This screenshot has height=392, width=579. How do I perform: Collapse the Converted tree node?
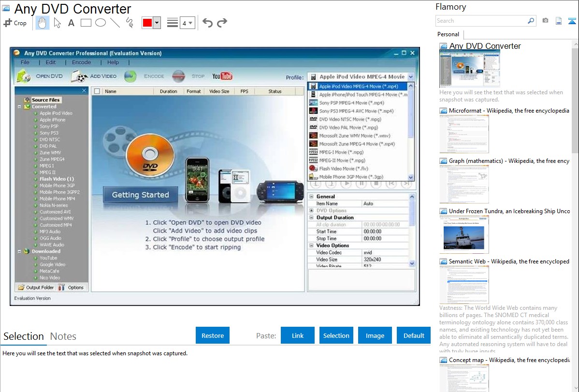19,106
